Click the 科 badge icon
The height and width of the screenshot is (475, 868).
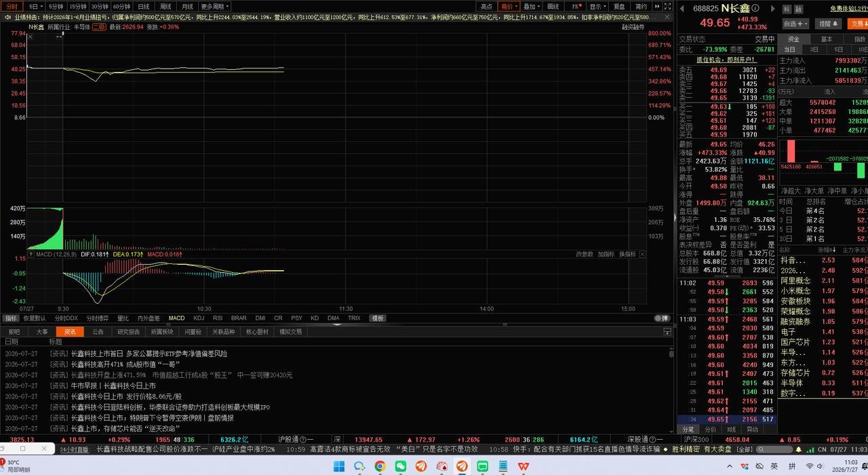click(787, 9)
